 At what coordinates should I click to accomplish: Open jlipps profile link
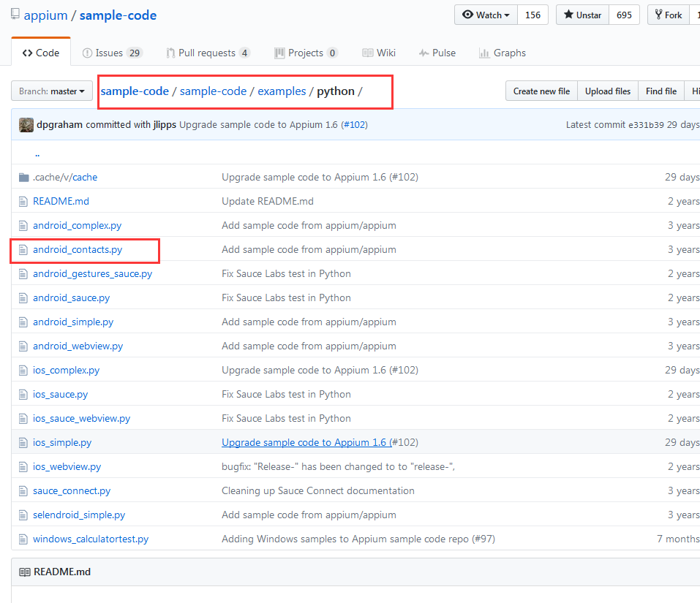[x=165, y=124]
